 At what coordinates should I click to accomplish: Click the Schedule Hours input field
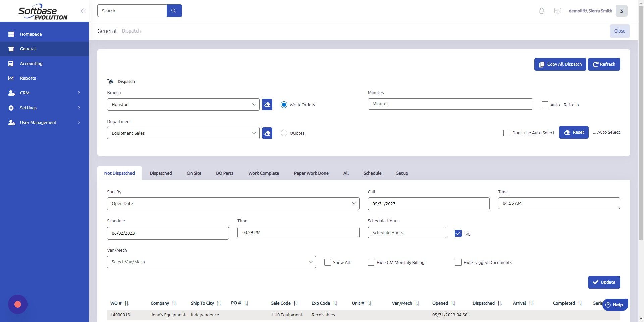click(407, 232)
